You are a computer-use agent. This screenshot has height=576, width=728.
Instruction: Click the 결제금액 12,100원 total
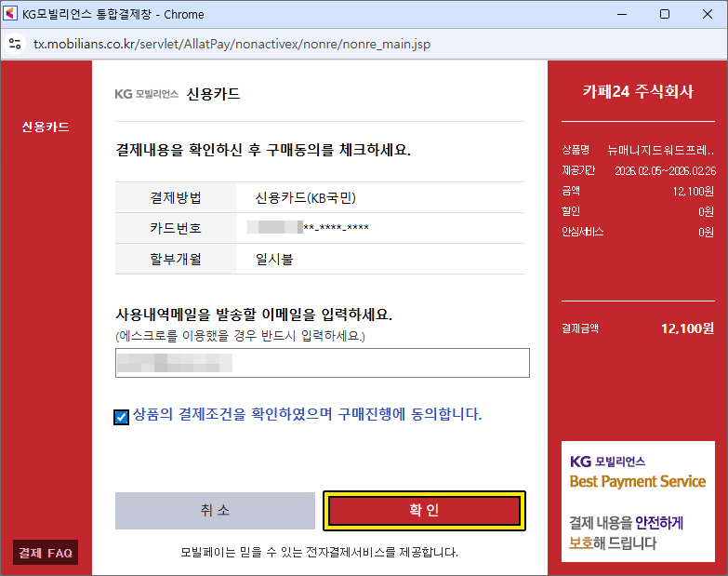[686, 328]
